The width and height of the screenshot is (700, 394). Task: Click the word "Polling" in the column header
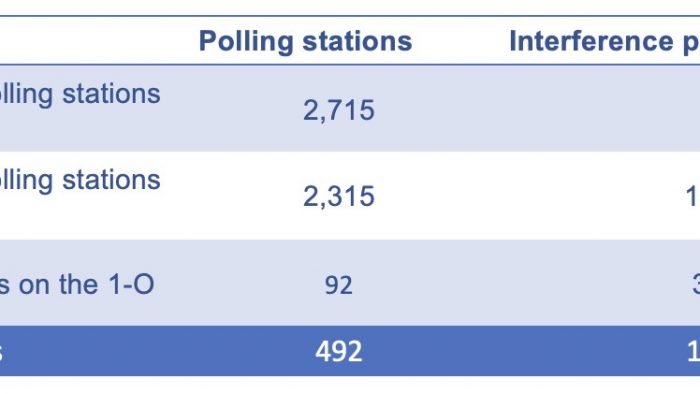tap(246, 41)
